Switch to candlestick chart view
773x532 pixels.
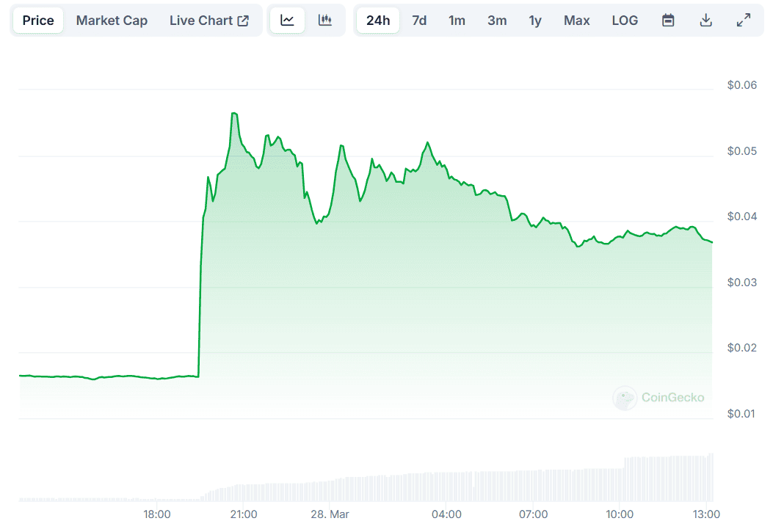[x=325, y=21]
